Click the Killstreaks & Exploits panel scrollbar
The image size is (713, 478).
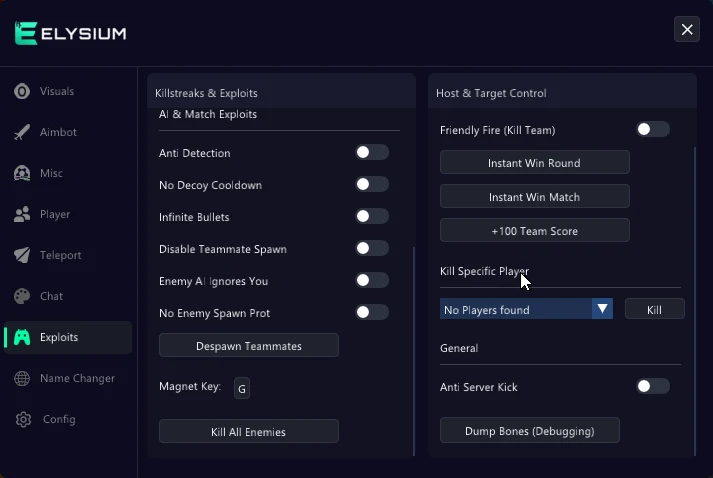414,351
